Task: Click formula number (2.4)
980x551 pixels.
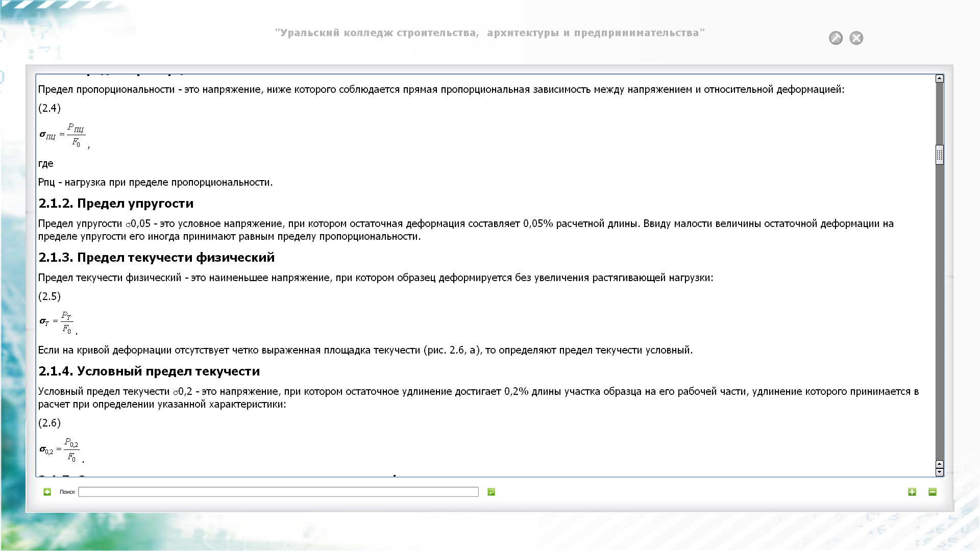Action: [x=50, y=108]
